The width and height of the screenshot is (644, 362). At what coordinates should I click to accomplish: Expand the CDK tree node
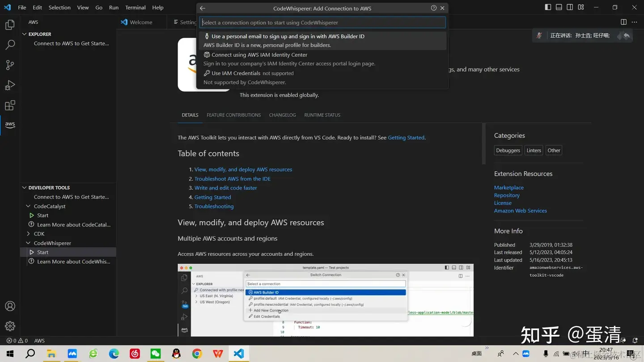pyautogui.click(x=29, y=234)
